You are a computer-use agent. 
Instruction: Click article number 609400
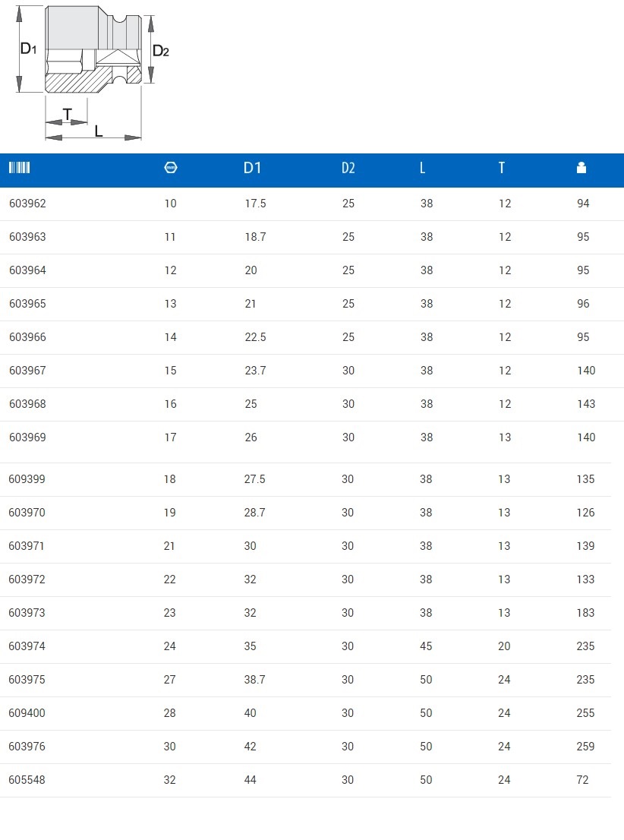point(27,713)
